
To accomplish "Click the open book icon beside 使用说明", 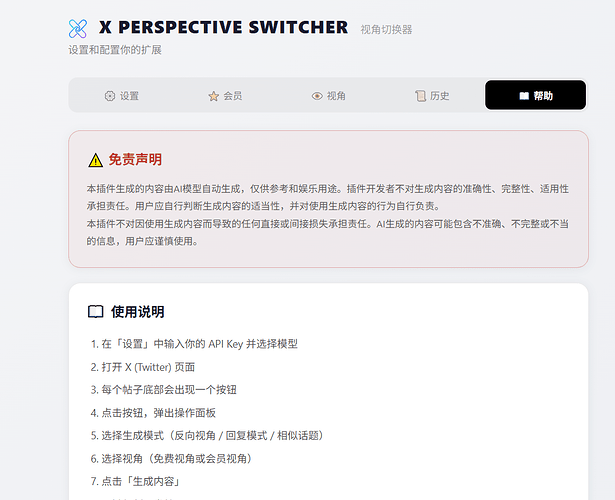I will [x=95, y=312].
